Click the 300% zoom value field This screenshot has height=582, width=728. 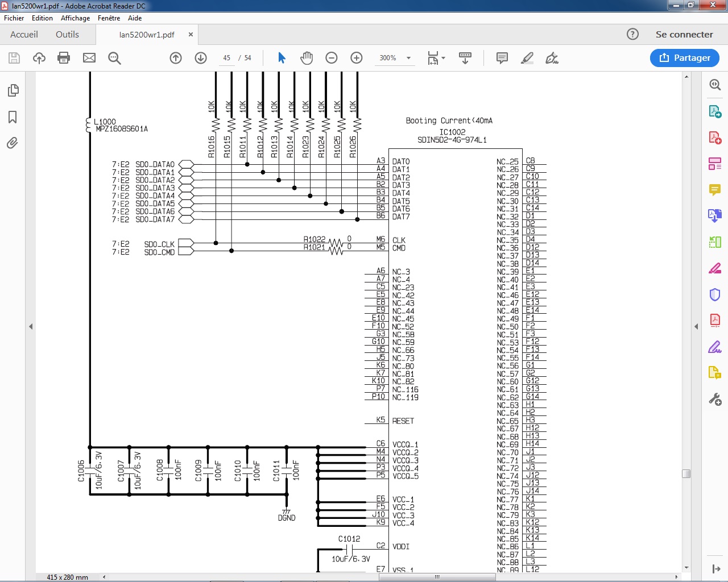(x=388, y=58)
